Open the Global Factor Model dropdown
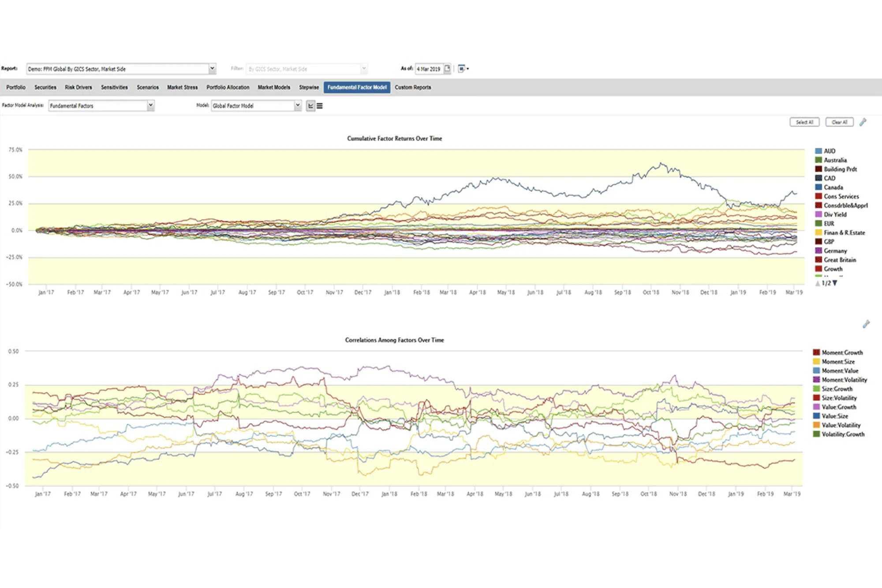882x588 pixels. point(298,105)
